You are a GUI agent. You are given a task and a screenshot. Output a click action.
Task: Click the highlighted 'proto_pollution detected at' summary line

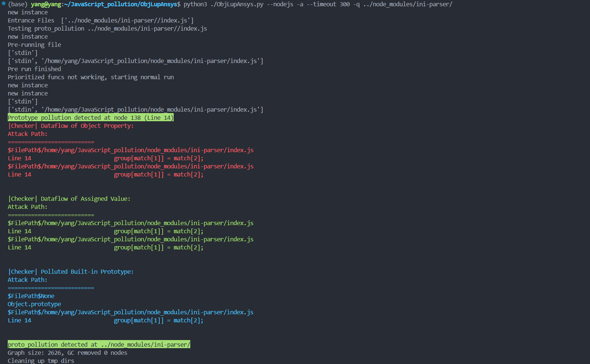pyautogui.click(x=99, y=345)
